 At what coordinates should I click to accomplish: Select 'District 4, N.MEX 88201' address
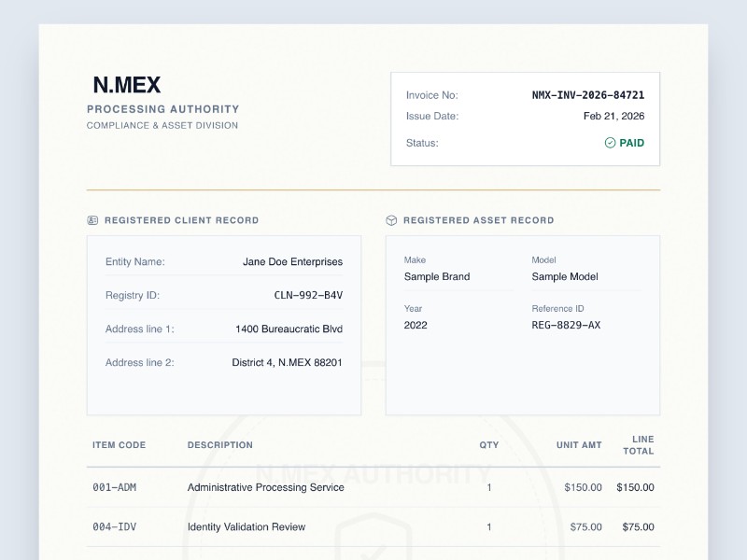click(x=287, y=362)
